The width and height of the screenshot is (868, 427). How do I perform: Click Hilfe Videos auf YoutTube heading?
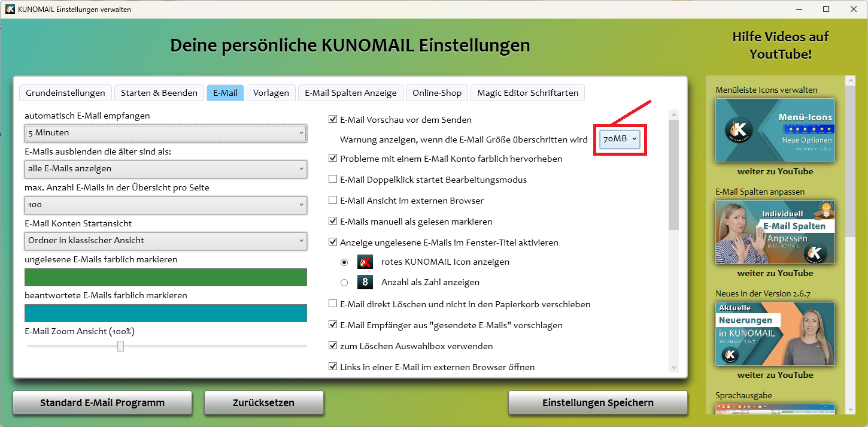coord(781,46)
